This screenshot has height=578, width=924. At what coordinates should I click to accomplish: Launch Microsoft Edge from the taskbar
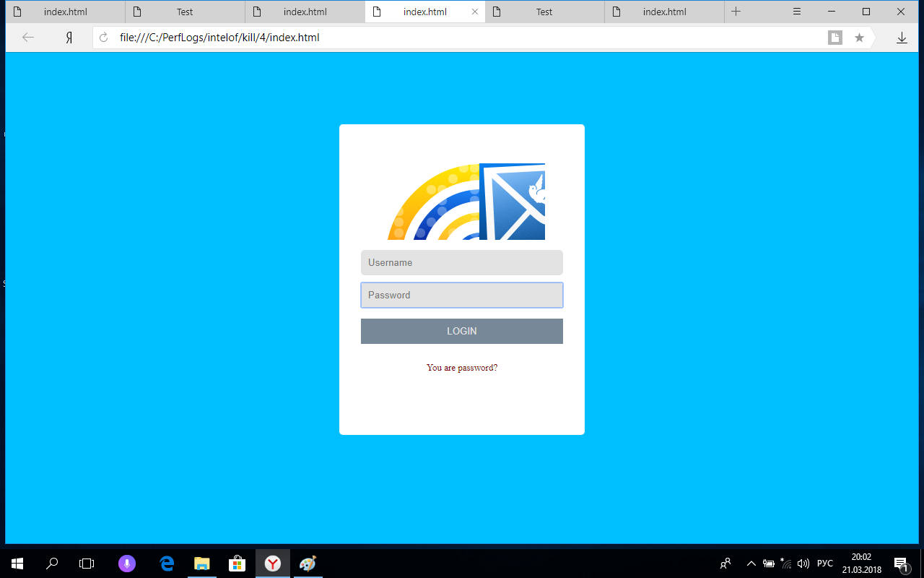(167, 564)
